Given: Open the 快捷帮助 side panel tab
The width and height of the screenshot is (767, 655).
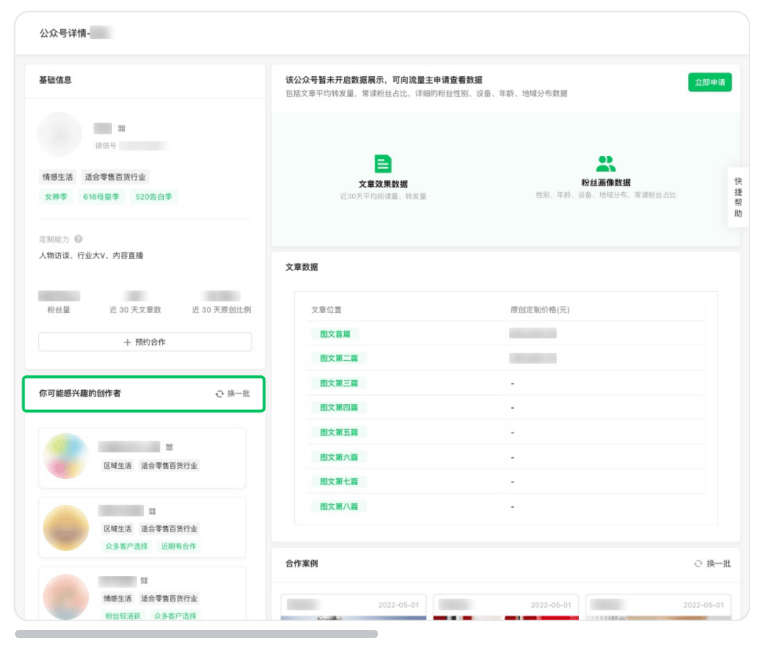Looking at the screenshot, I should point(738,197).
